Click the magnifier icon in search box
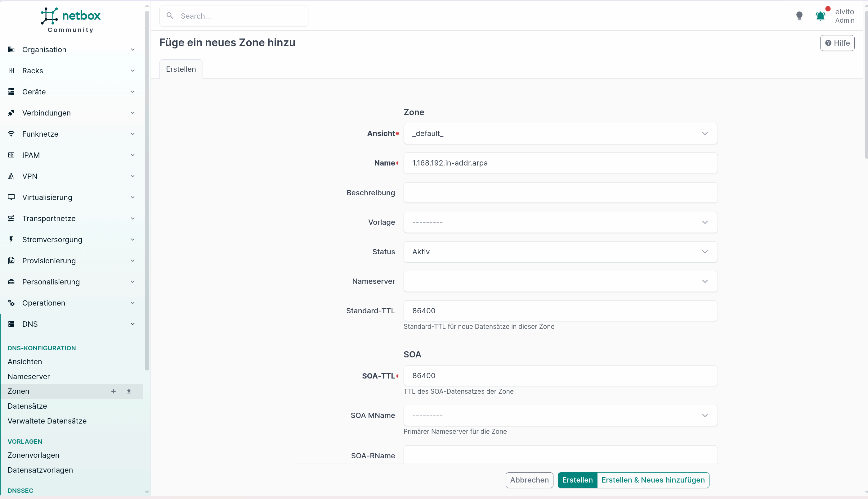The image size is (868, 499). point(169,16)
